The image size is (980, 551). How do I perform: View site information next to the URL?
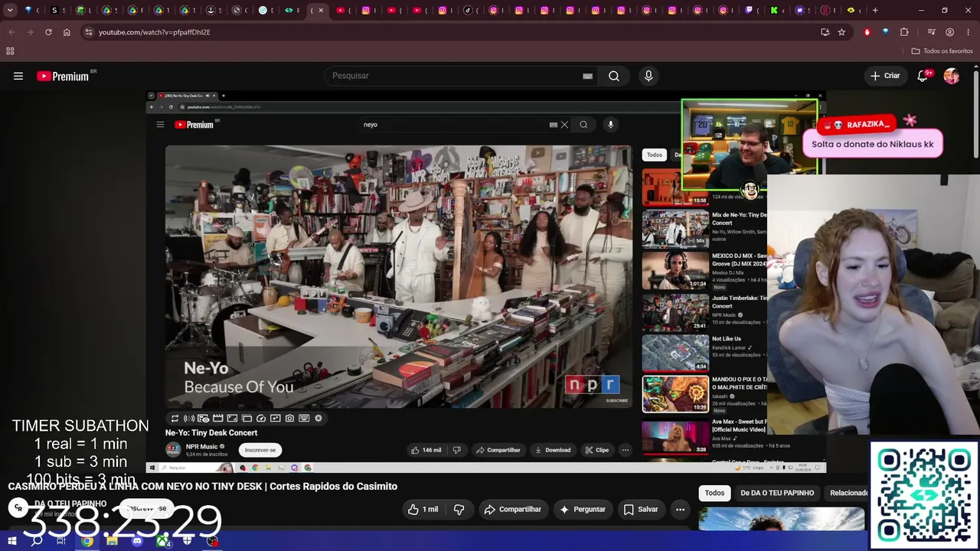(89, 32)
